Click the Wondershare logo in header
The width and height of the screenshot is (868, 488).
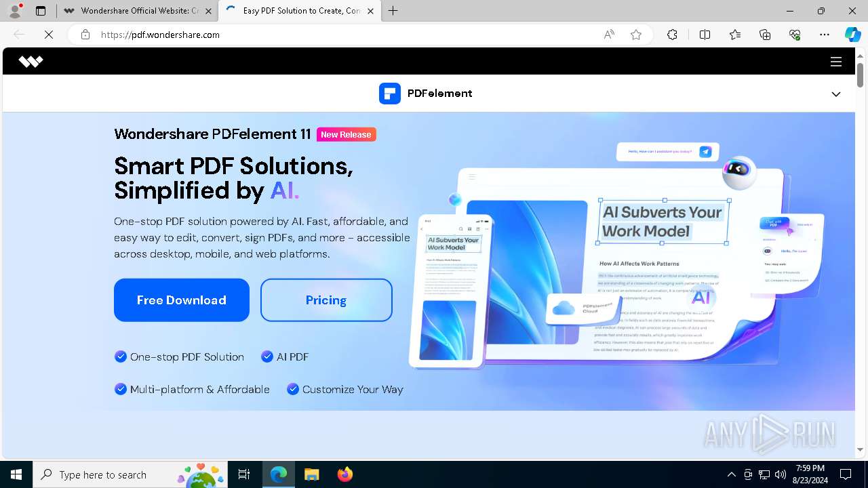[31, 62]
